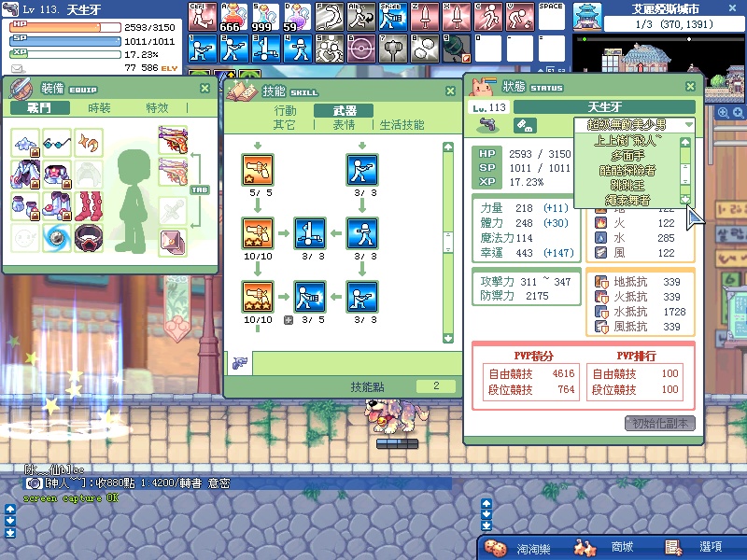Screen dimensions: 747x560
Task: Click the SP bar in top-left
Action: (x=65, y=40)
